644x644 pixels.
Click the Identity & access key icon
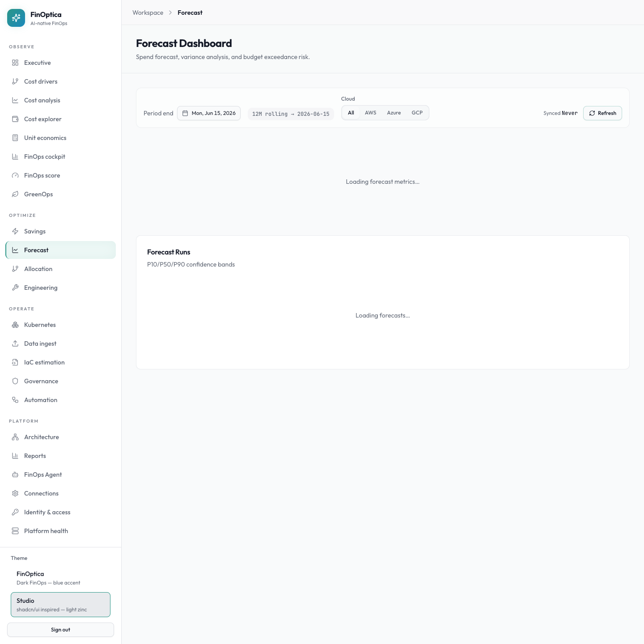point(15,512)
